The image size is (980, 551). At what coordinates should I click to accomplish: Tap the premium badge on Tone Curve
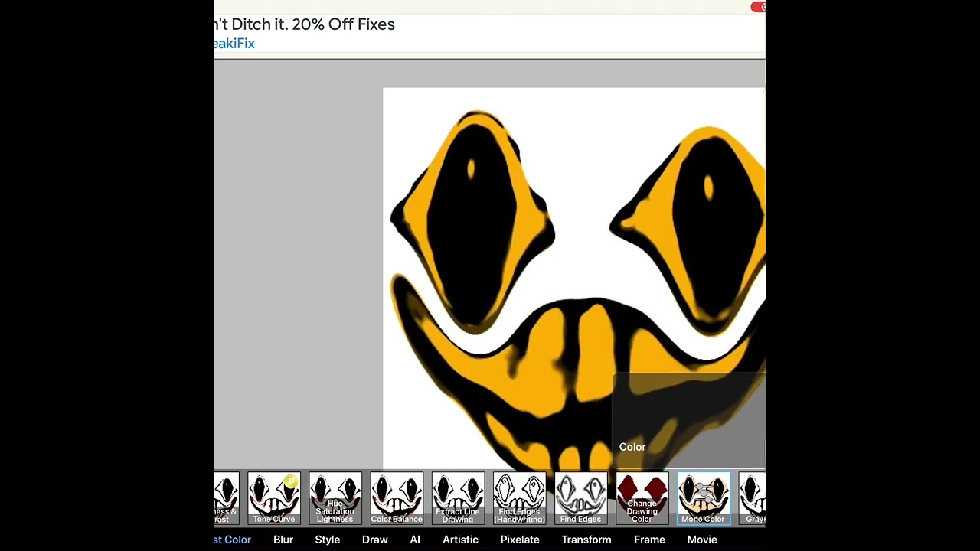(x=291, y=482)
